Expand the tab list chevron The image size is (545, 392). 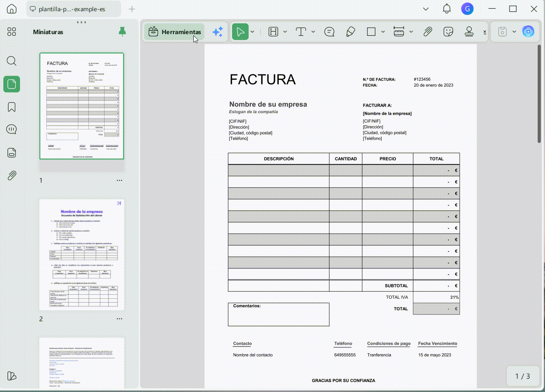(426, 9)
